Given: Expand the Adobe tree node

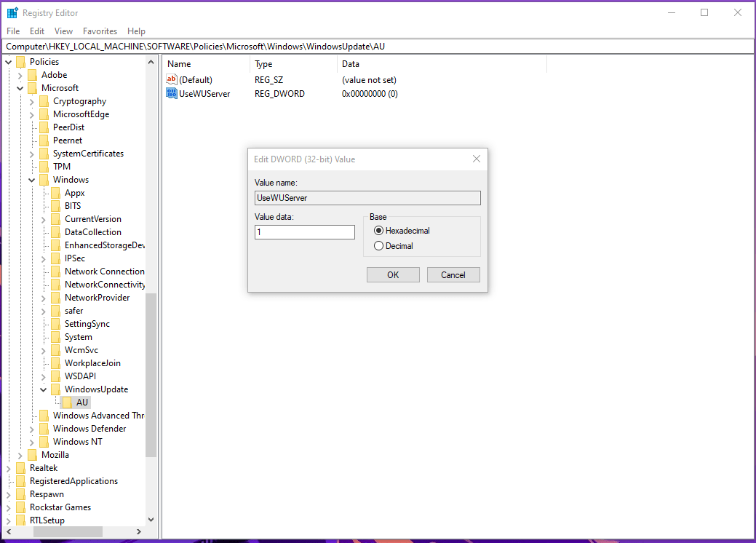Looking at the screenshot, I should (x=20, y=75).
